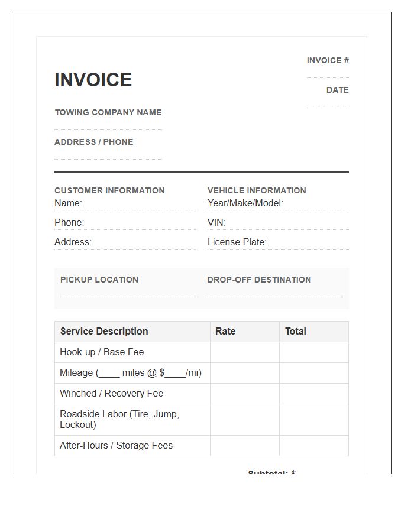Click the VIN: field
This screenshot has width=414, height=532.
278,223
